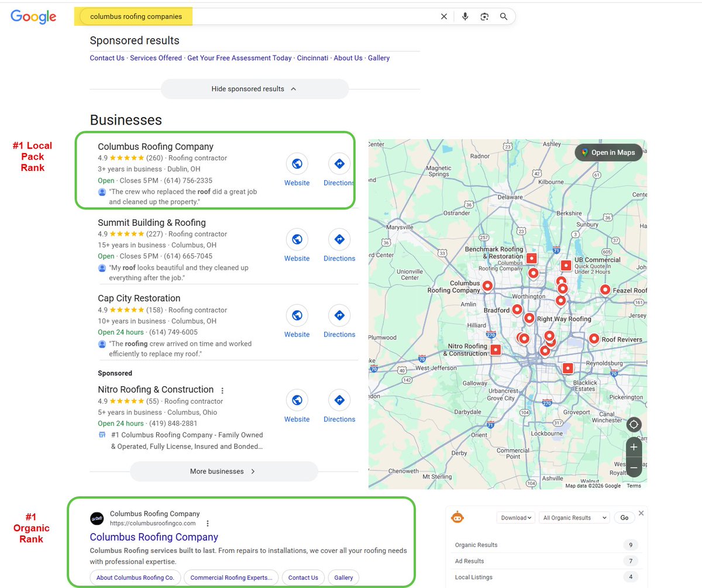Open Services Offered sponsored sitelink
The image size is (702, 588).
click(x=156, y=58)
